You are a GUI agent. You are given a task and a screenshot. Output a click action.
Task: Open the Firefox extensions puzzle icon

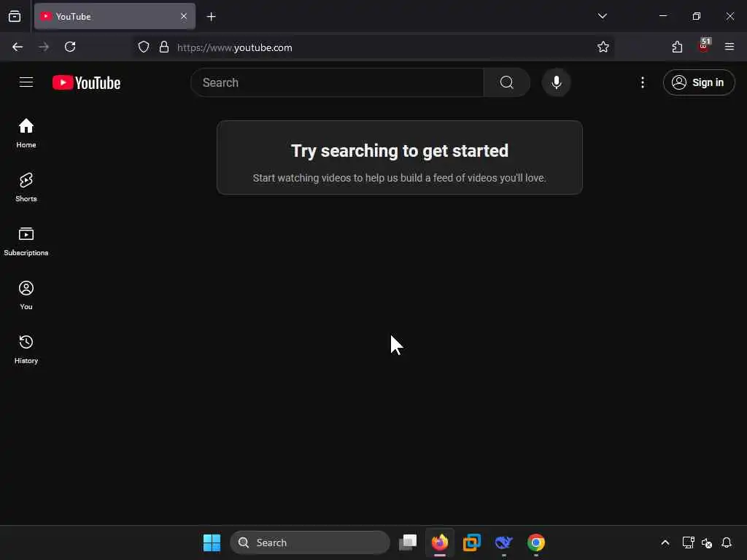point(677,47)
